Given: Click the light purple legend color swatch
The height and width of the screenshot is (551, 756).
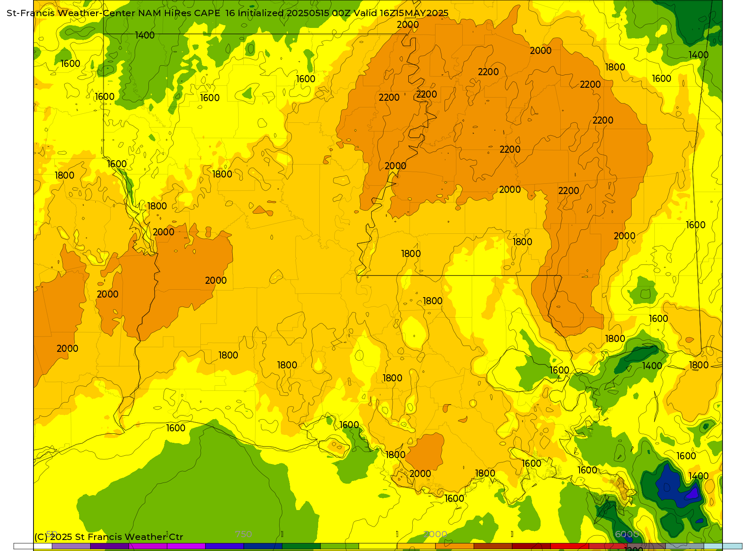Looking at the screenshot, I should pyautogui.click(x=71, y=546).
